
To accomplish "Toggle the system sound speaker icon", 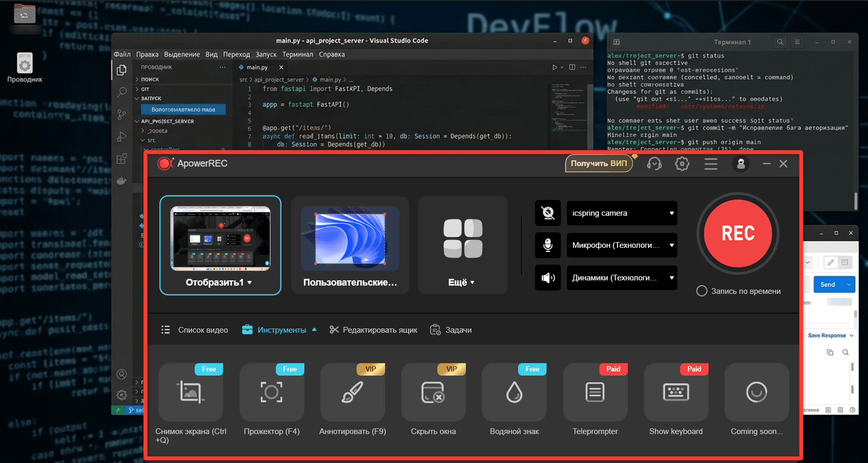I will click(x=548, y=278).
